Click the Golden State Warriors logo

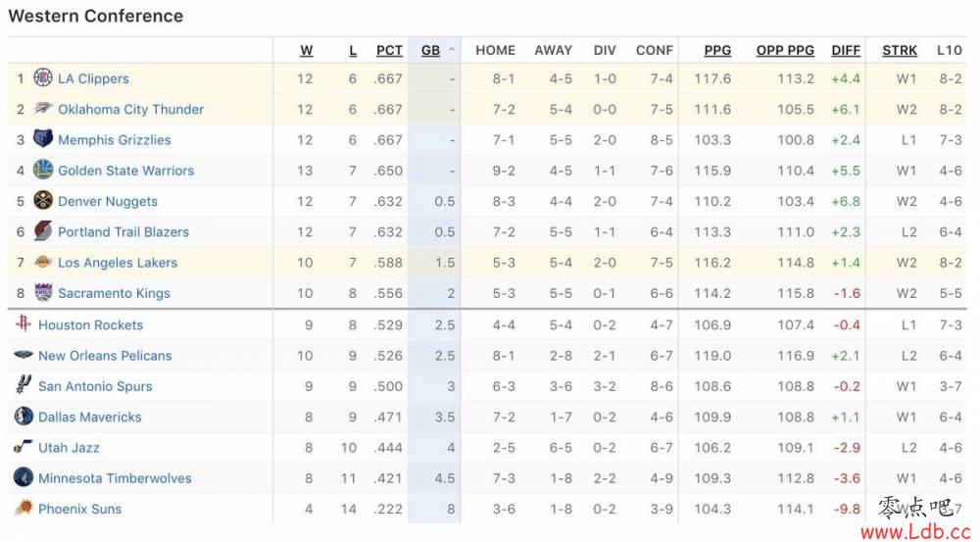pyautogui.click(x=42, y=170)
